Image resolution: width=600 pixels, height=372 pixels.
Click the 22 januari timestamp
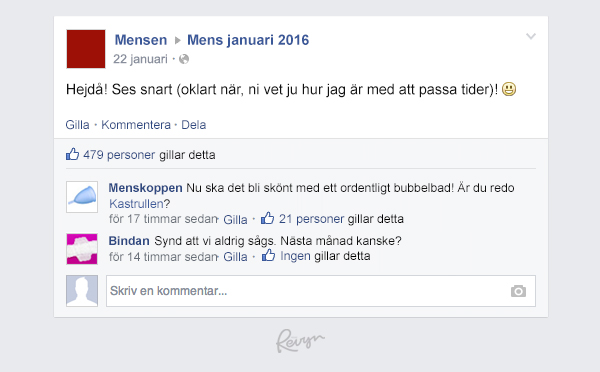point(140,59)
